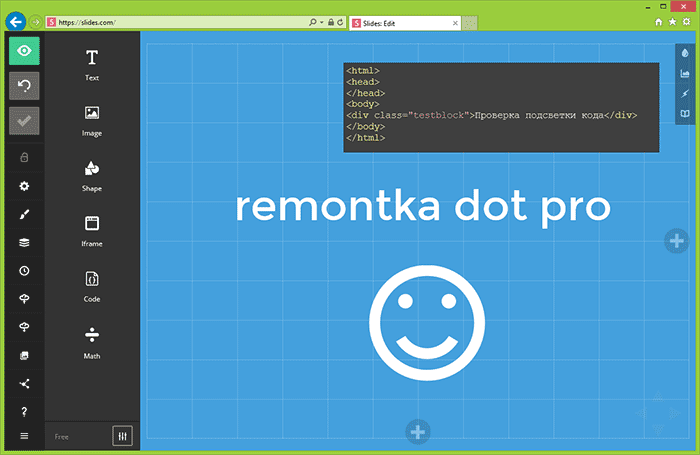Click the lower cloud icon in sidebar

pyautogui.click(x=24, y=327)
